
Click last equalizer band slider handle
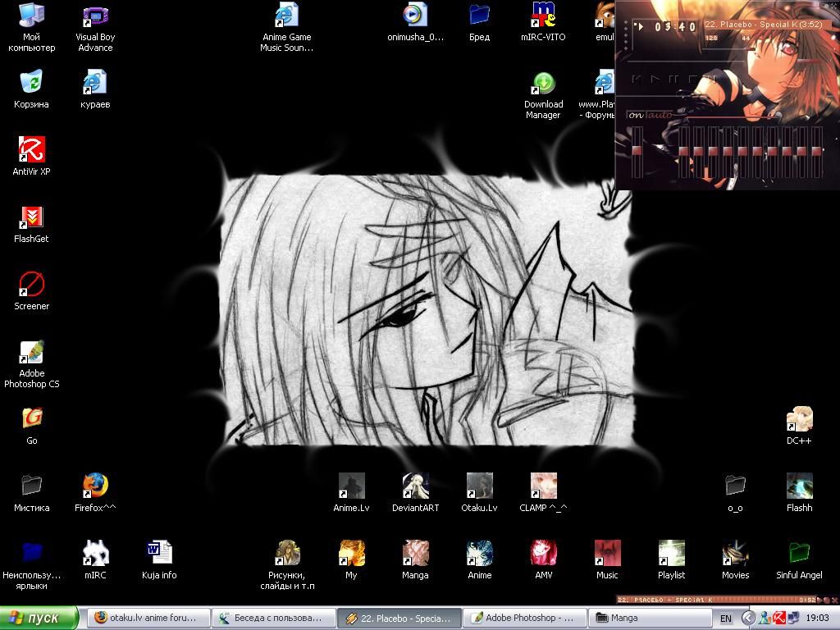tap(816, 151)
